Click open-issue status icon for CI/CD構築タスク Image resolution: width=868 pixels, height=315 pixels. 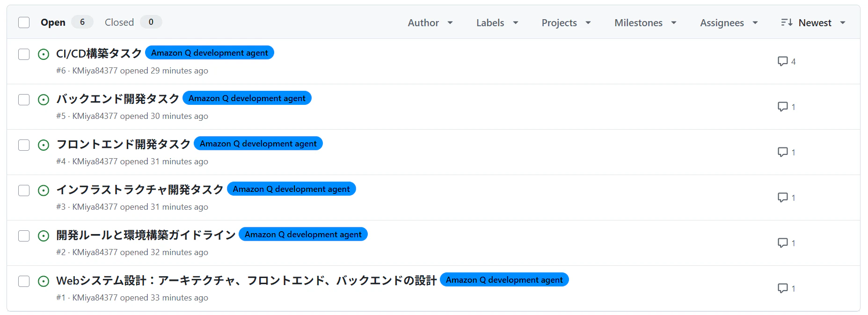coord(44,54)
